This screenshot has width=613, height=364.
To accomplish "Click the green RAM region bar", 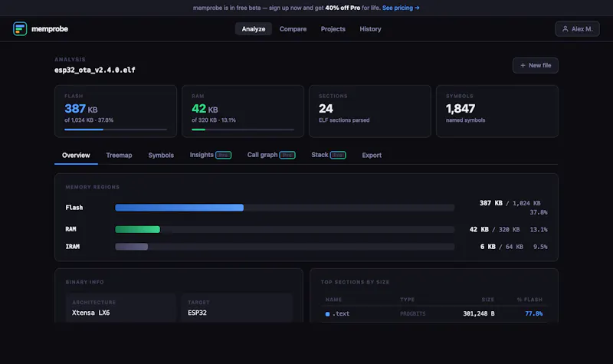I will [138, 229].
